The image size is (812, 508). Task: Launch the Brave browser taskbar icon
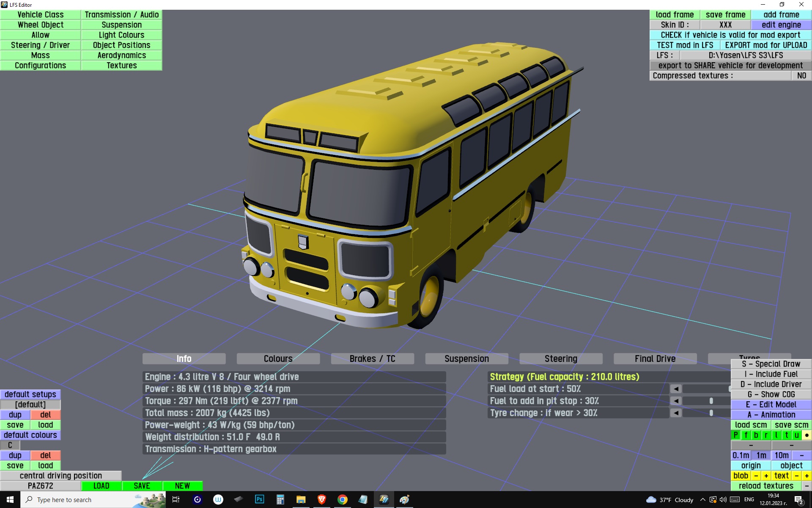[321, 500]
